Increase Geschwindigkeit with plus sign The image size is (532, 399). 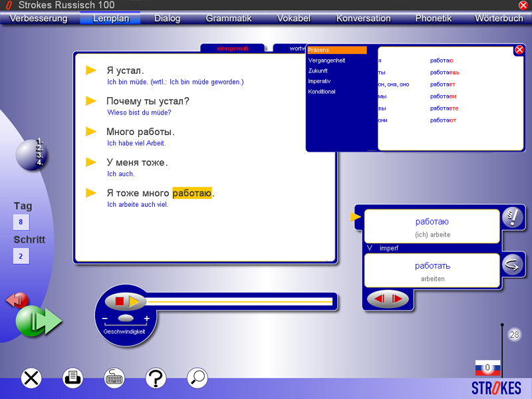tap(146, 319)
